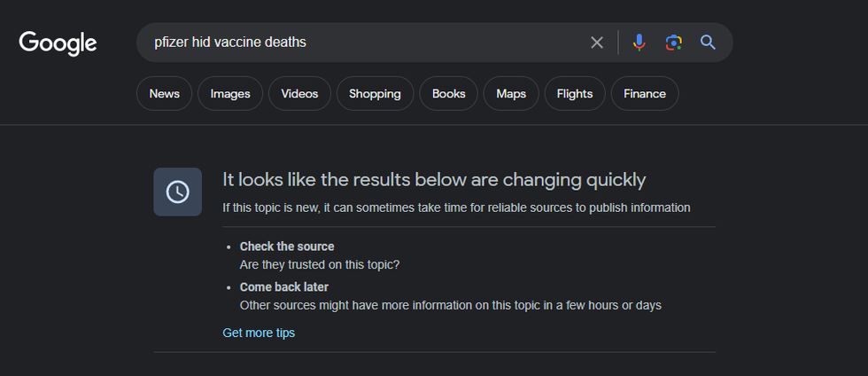The width and height of the screenshot is (868, 376).
Task: Click the Google logo
Action: 58,43
